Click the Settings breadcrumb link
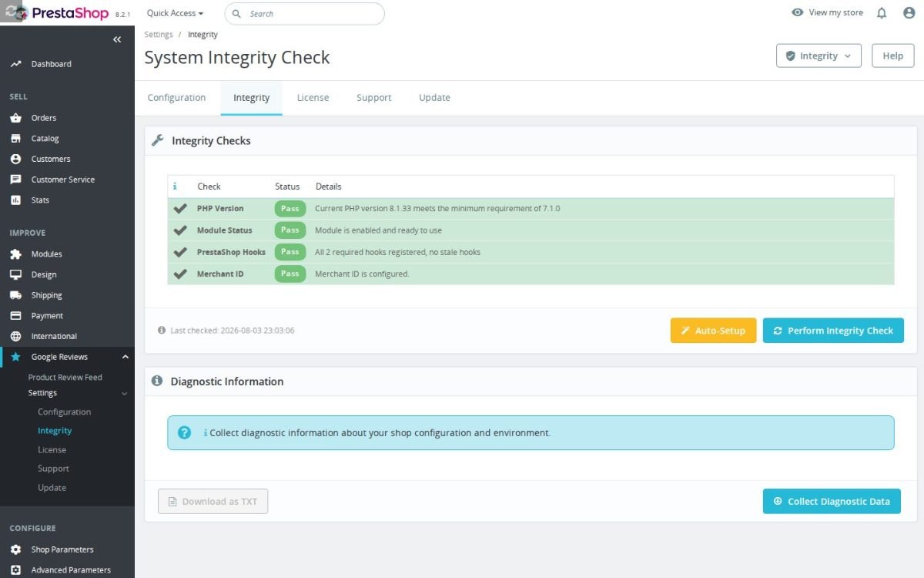 (x=159, y=35)
